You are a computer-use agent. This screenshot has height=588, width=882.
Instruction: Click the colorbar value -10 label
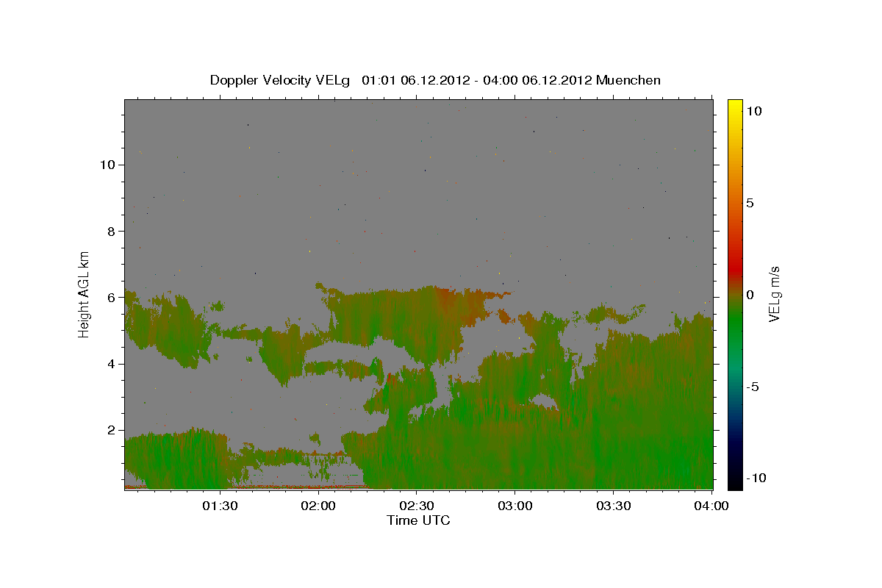click(x=756, y=478)
